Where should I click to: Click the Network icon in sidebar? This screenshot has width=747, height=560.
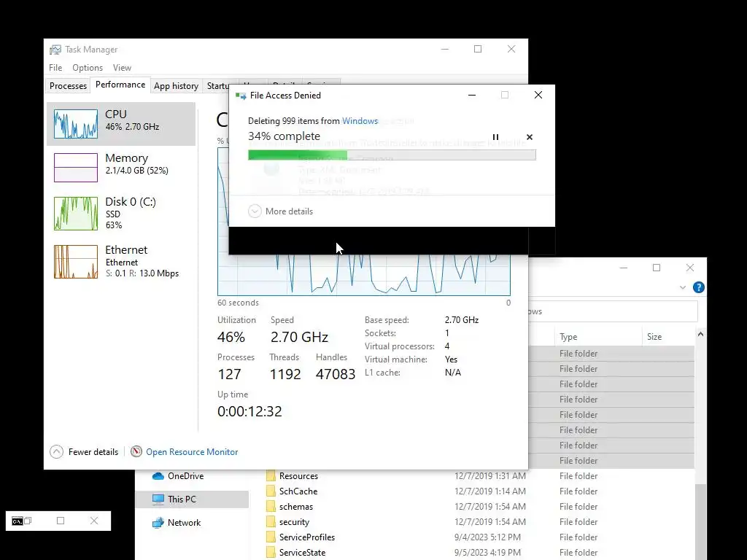pyautogui.click(x=158, y=523)
